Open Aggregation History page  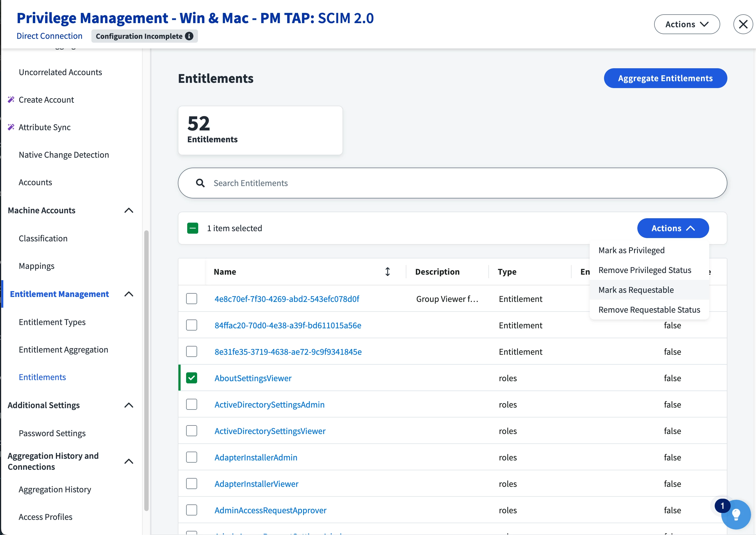55,489
